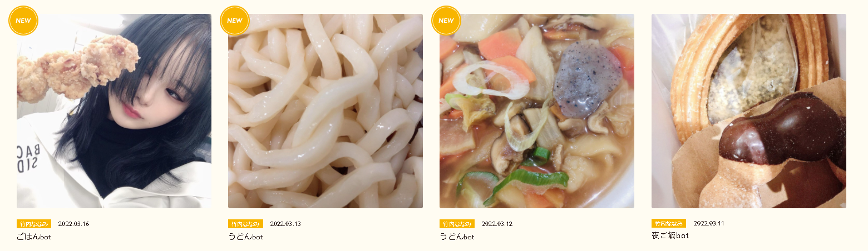Viewport: 868px width, 251px height.
Task: Open the 夜ご飯bot post title
Action: click(670, 235)
